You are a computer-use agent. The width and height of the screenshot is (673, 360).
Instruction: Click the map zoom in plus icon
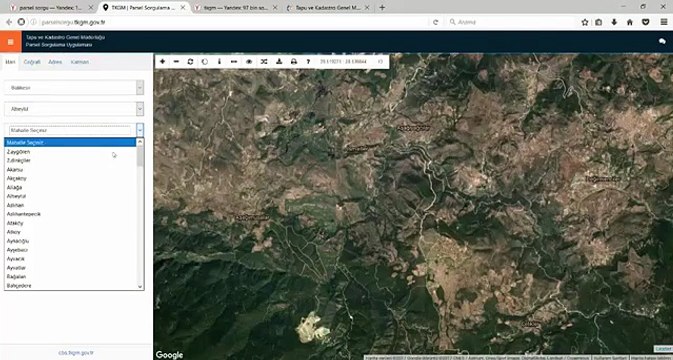coord(162,62)
